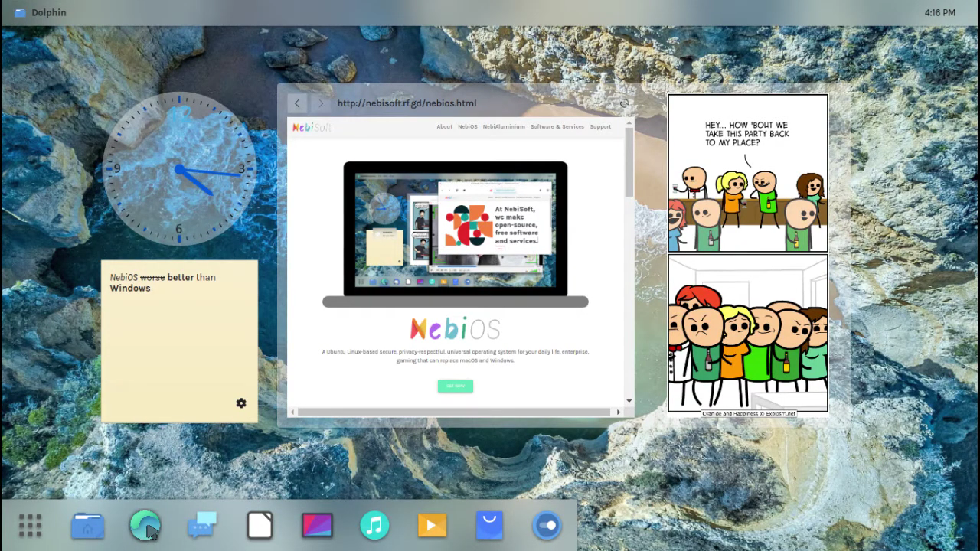The image size is (980, 551).
Task: Click the scroll right arrow of the page
Action: point(619,412)
